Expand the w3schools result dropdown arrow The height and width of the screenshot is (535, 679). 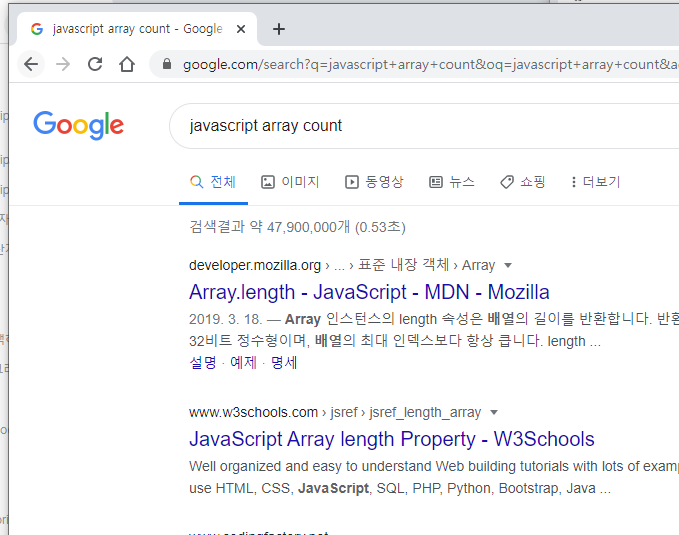(x=494, y=412)
